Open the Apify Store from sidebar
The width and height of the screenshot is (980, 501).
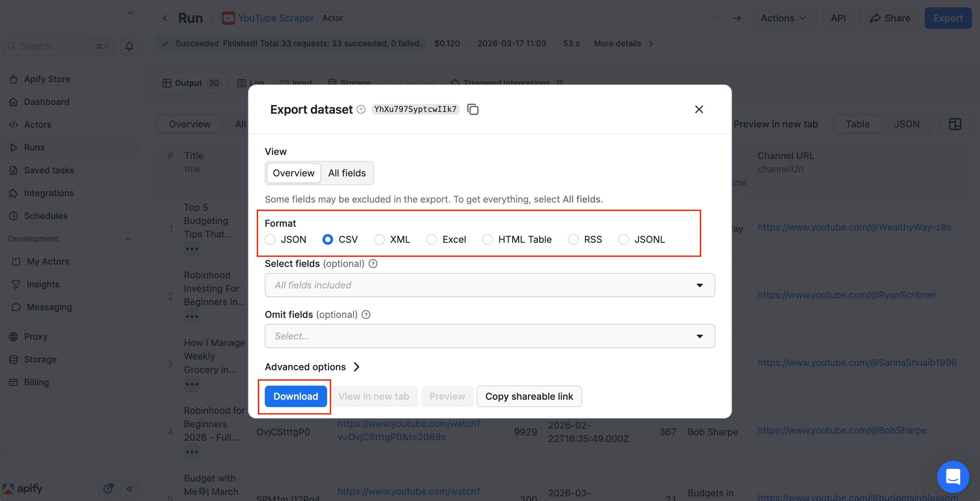tap(47, 79)
